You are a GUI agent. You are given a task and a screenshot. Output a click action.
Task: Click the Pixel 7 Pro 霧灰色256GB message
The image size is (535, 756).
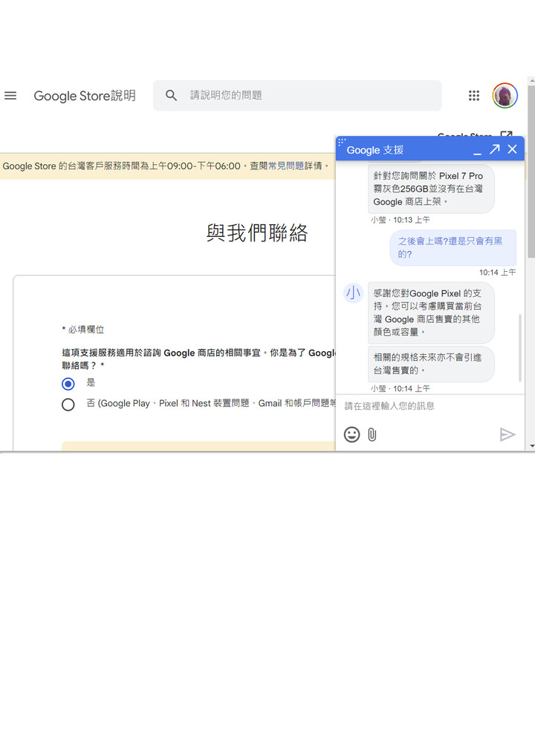tap(431, 189)
